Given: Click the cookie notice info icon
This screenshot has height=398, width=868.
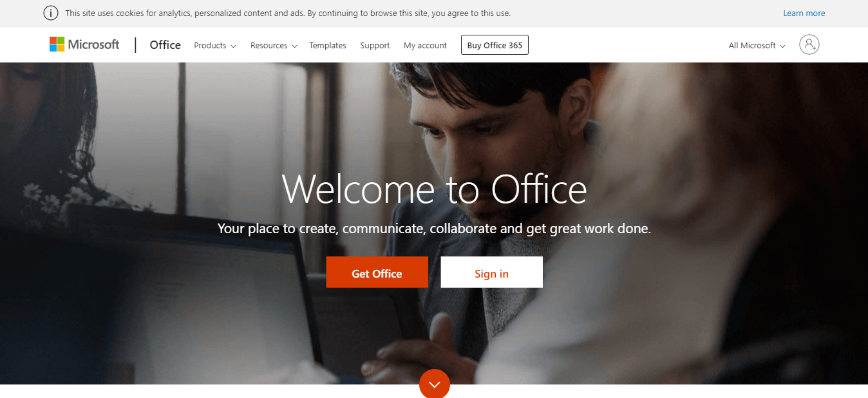Looking at the screenshot, I should [50, 13].
